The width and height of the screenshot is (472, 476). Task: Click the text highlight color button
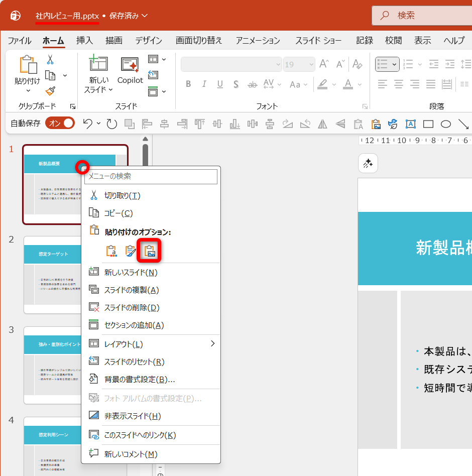click(322, 84)
